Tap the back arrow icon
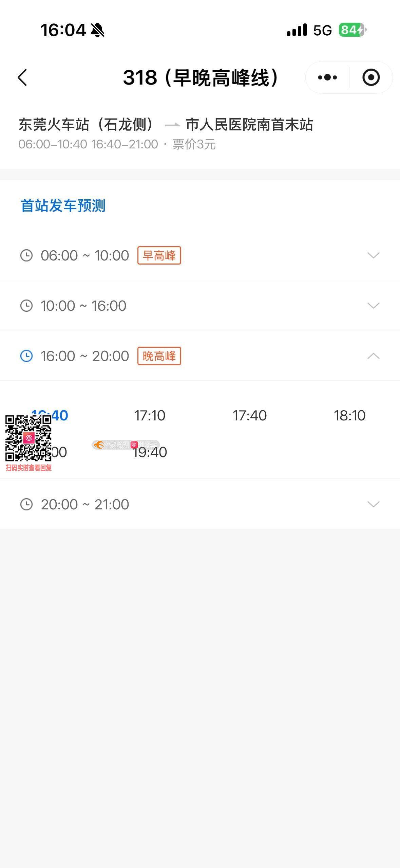Image resolution: width=400 pixels, height=868 pixels. (22, 77)
